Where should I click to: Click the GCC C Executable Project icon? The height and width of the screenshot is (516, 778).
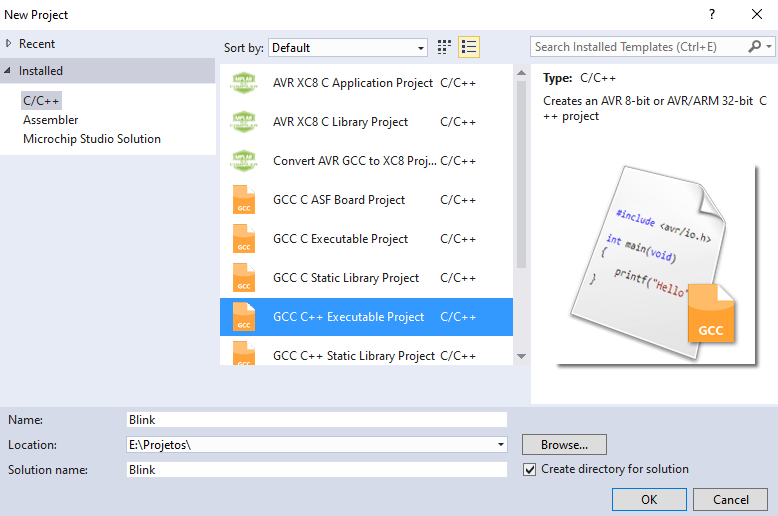pos(244,239)
